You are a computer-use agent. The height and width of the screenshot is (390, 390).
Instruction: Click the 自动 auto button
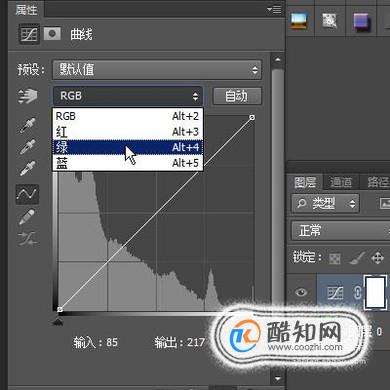[x=237, y=96]
